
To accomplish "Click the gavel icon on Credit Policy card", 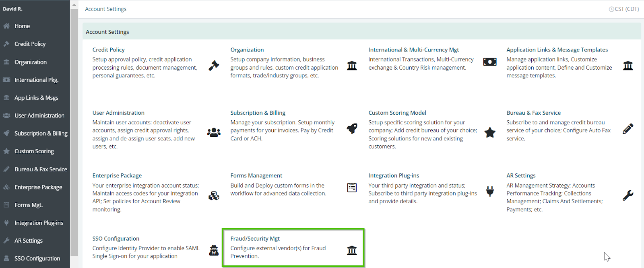I will tap(214, 66).
